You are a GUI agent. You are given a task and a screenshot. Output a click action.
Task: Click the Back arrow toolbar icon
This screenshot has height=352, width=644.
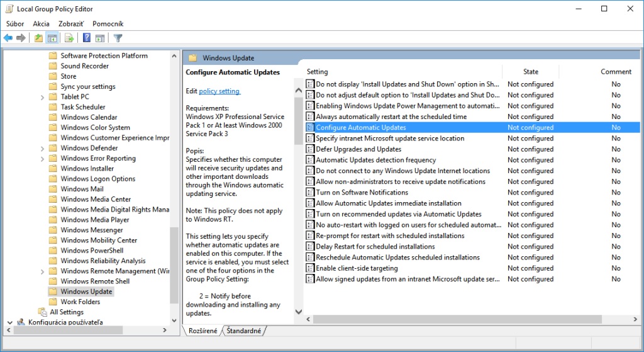tap(8, 38)
